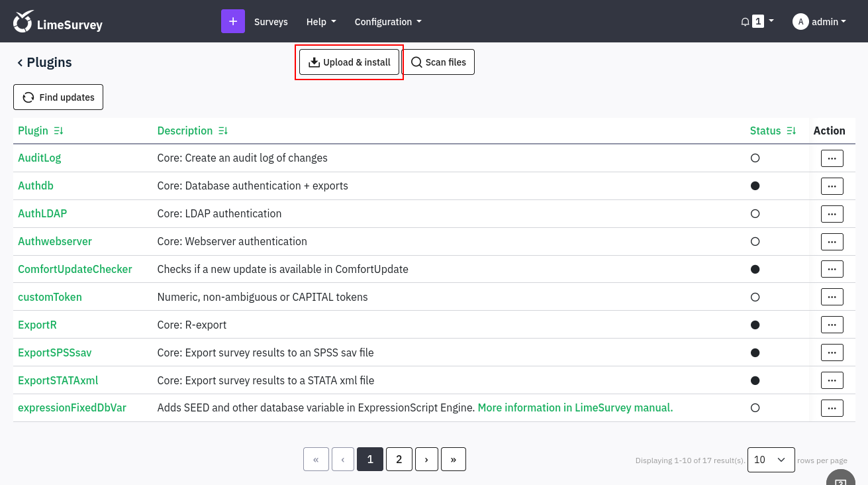Click 'Core: R-export' description text
Viewport: 868px width, 485px height.
click(192, 325)
